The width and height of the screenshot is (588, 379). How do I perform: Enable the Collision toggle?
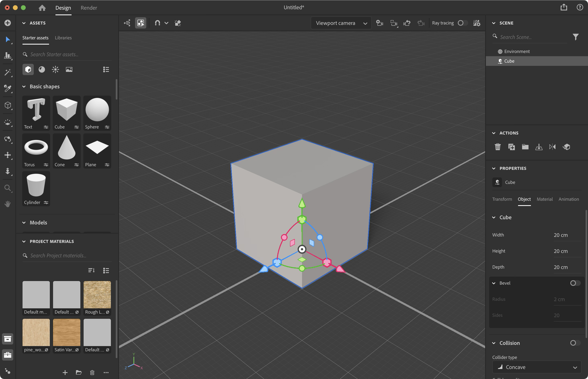[575, 343]
